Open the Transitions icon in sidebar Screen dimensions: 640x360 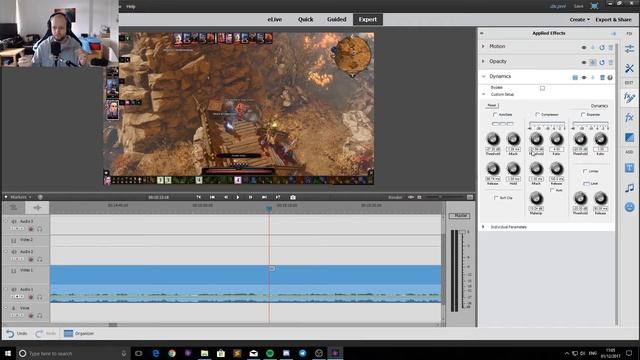click(x=629, y=138)
